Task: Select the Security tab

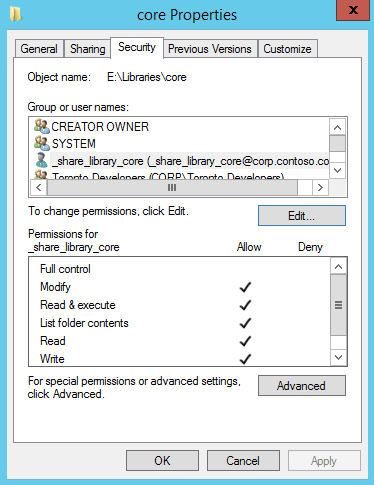Action: [137, 47]
